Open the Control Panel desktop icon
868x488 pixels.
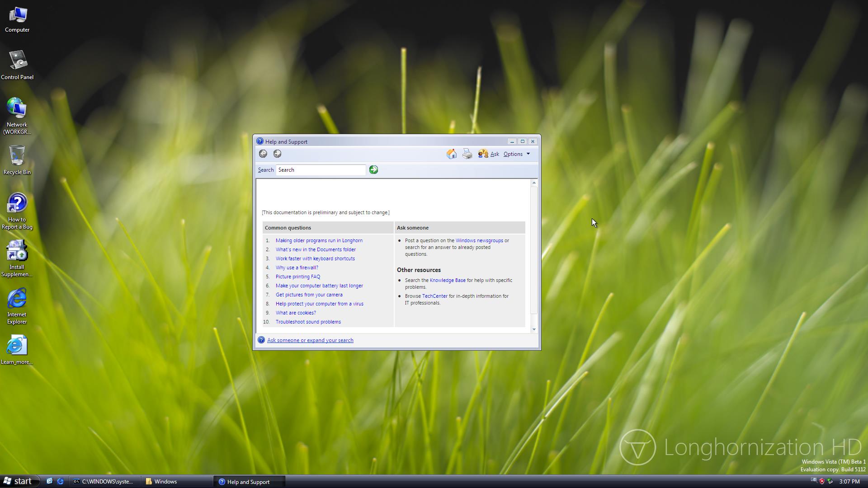(17, 61)
